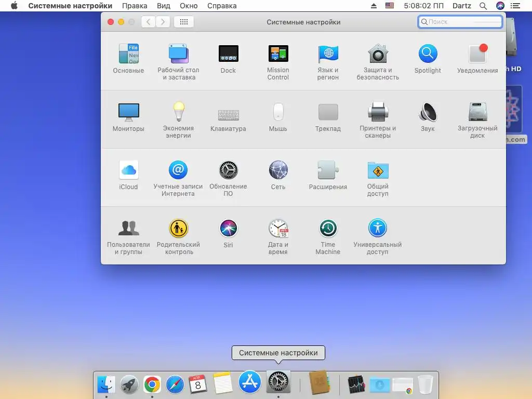Screen dimensions: 532x399
Task: Open Родительский контроль pane
Action: 178,237
